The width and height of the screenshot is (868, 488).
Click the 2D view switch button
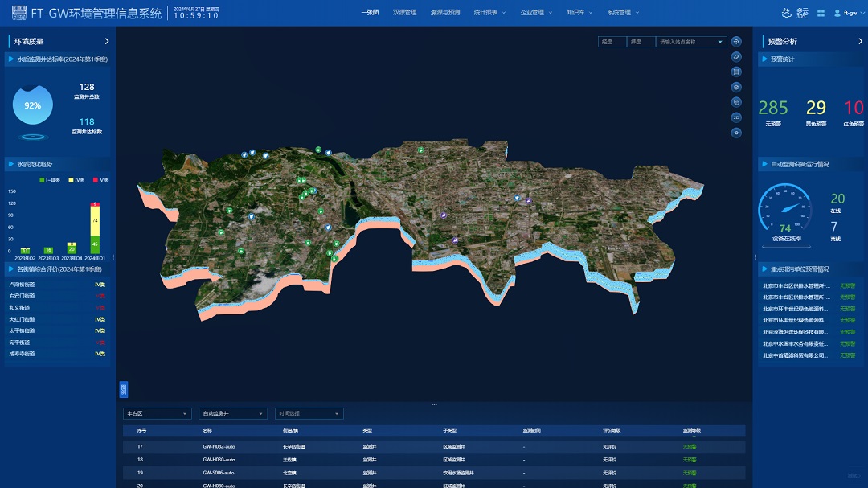pos(736,117)
